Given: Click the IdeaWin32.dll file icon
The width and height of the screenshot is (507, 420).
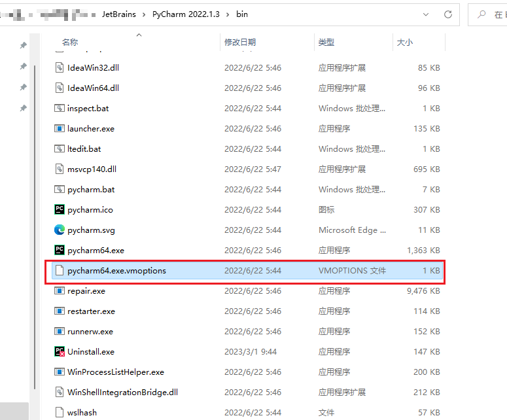Looking at the screenshot, I should pos(59,67).
